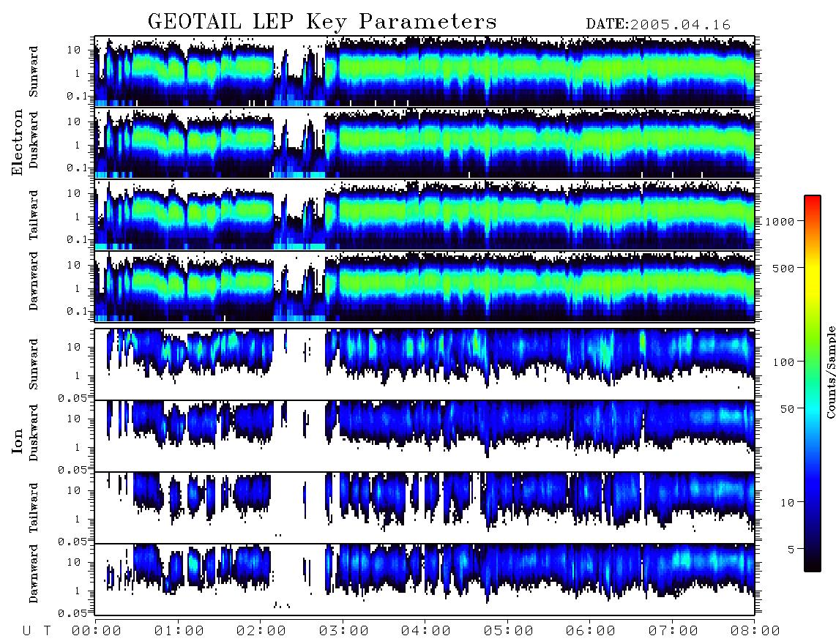This screenshot has width=836, height=644.
Task: Click the Ion "Tailward" axis label
Action: [34, 507]
